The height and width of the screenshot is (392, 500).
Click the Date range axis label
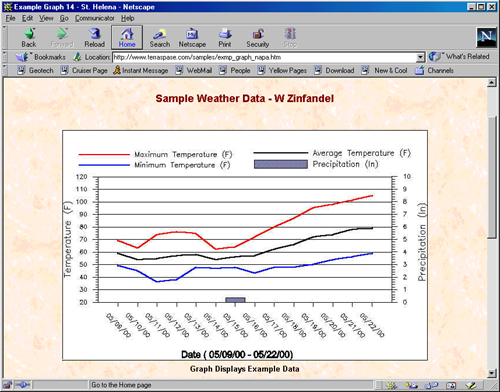pyautogui.click(x=237, y=354)
